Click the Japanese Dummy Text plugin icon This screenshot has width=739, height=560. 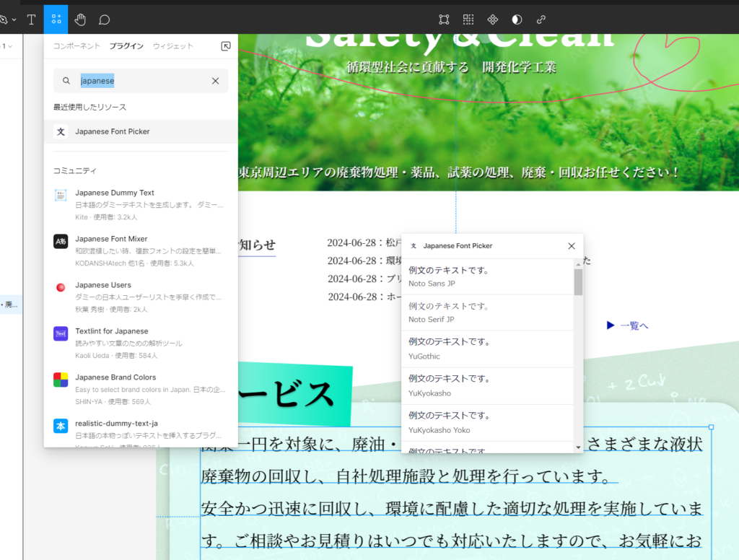[61, 195]
